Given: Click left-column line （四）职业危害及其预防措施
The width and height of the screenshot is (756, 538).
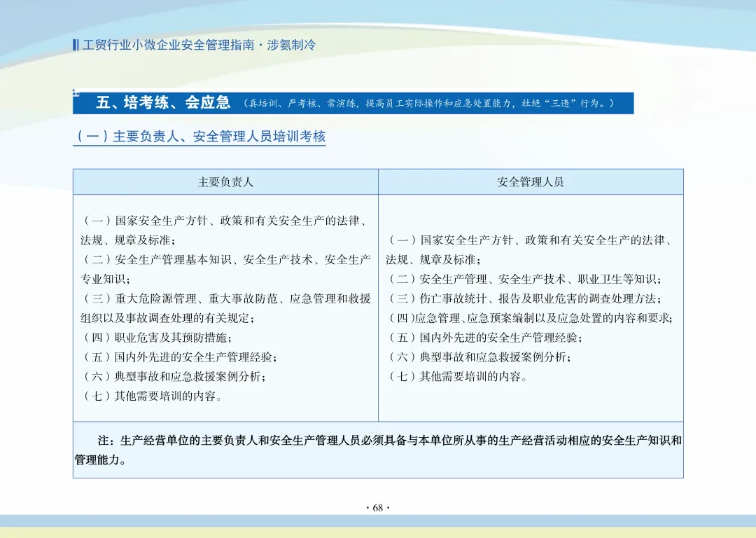Looking at the screenshot, I should click(x=156, y=338).
